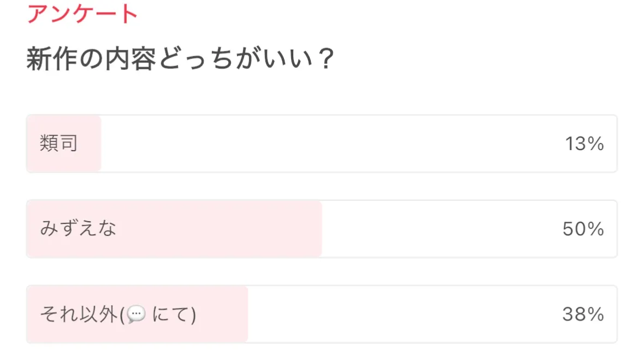644x362 pixels.
Task: Click the 50% result value
Action: pyautogui.click(x=583, y=229)
